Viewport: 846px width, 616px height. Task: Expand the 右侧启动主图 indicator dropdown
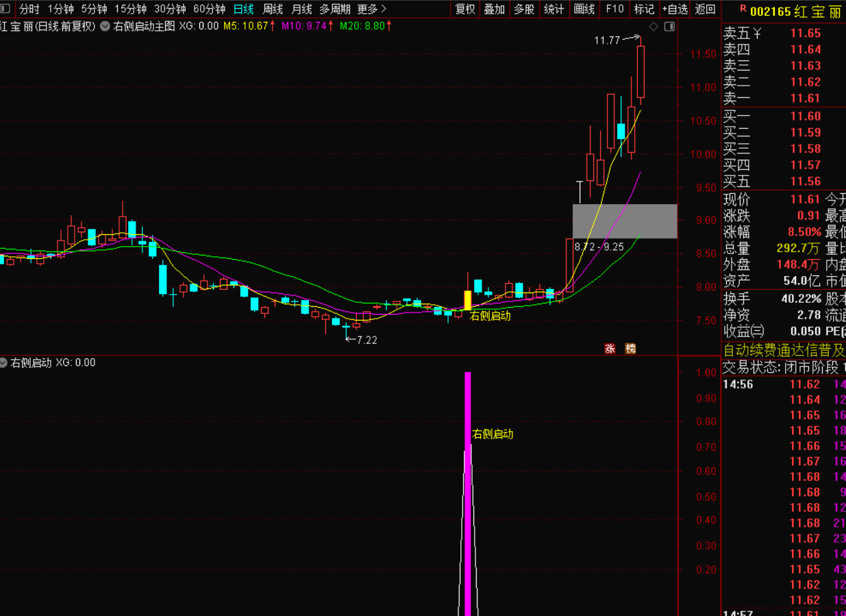click(x=105, y=26)
